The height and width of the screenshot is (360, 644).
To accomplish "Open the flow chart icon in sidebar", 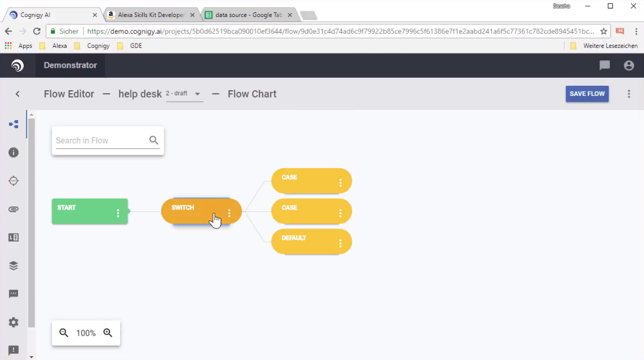I will pos(14,124).
